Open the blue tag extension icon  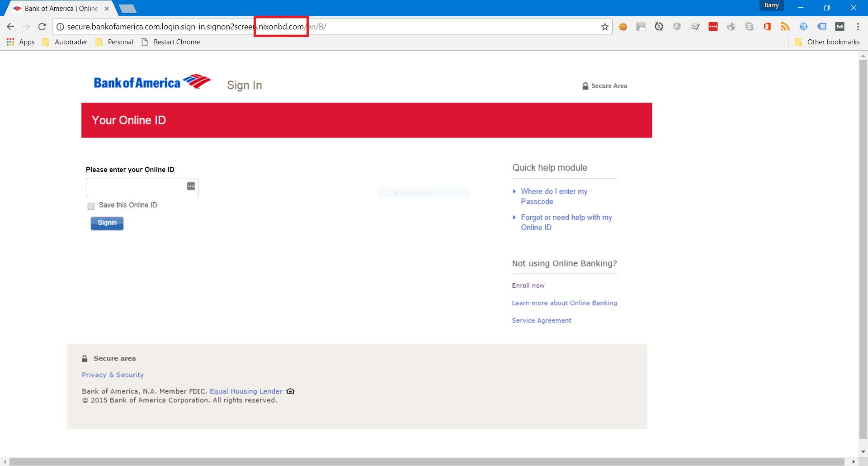pyautogui.click(x=821, y=27)
